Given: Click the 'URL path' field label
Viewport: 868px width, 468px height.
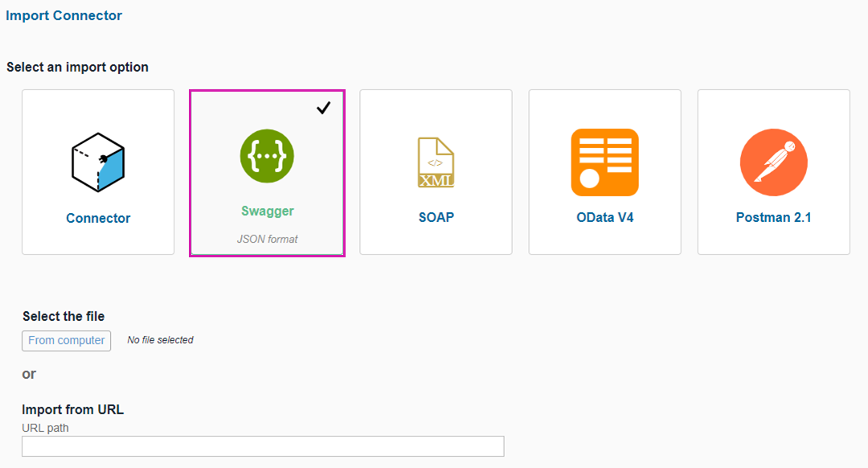Looking at the screenshot, I should 45,428.
